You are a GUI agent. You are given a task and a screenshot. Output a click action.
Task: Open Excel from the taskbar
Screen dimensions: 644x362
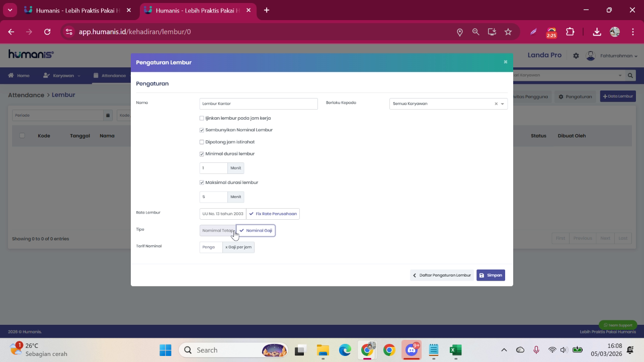455,350
